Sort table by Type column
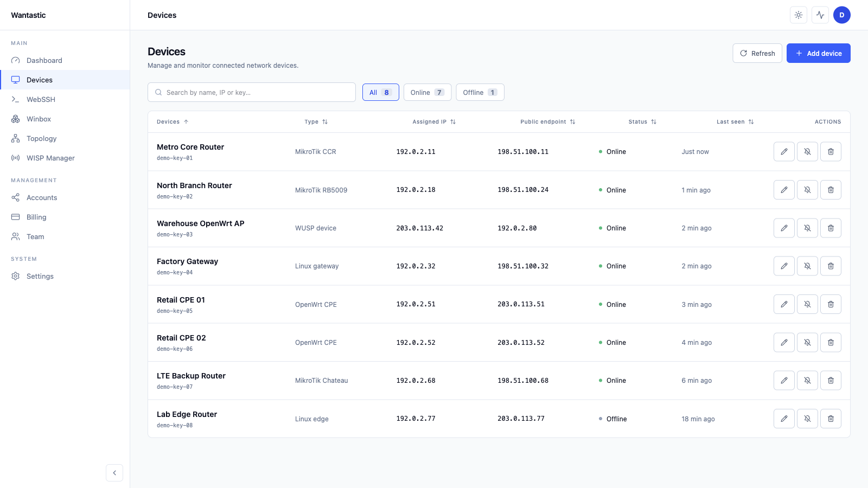868x488 pixels. click(316, 122)
